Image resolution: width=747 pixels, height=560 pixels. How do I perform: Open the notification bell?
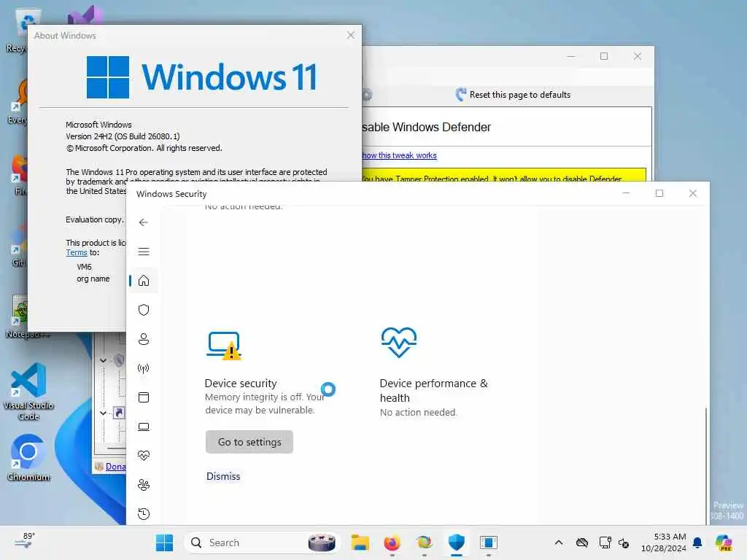click(x=697, y=542)
